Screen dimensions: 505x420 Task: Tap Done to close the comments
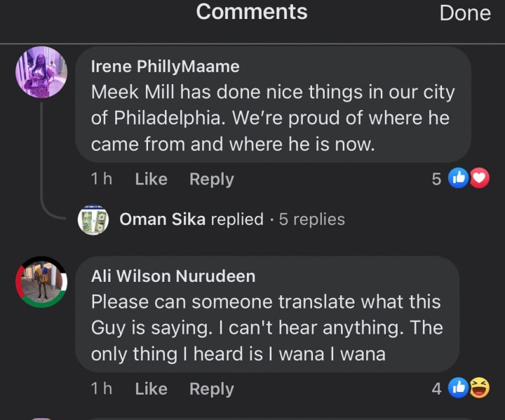click(x=464, y=13)
